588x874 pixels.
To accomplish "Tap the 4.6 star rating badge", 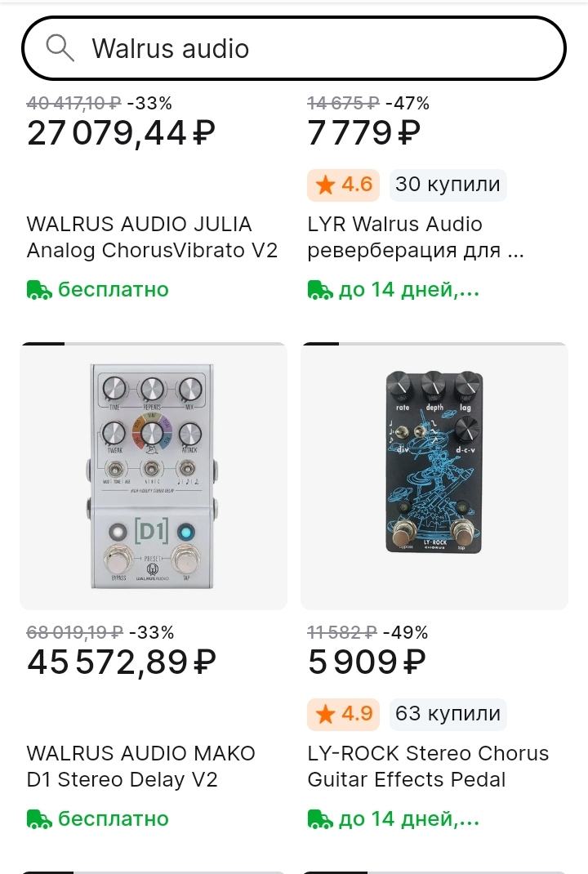I will tap(345, 185).
